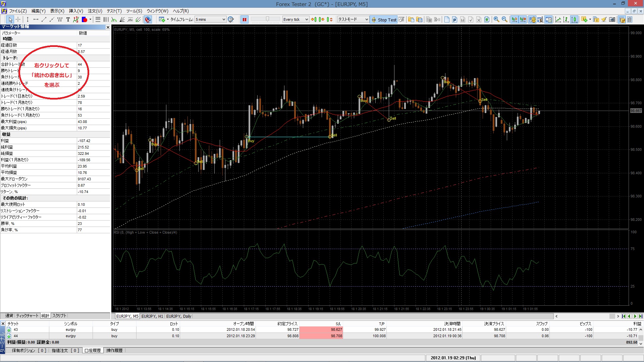The width and height of the screenshot is (644, 362).
Task: Click the broom clear objects icon
Action: coord(604,19)
